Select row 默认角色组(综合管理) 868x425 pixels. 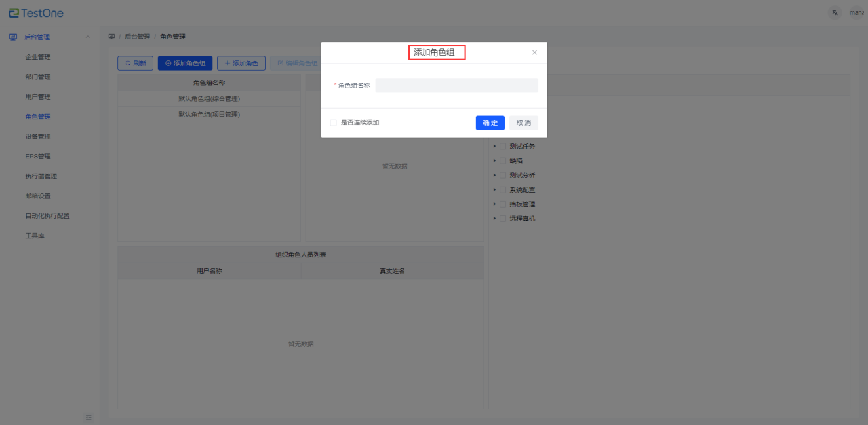click(x=209, y=98)
